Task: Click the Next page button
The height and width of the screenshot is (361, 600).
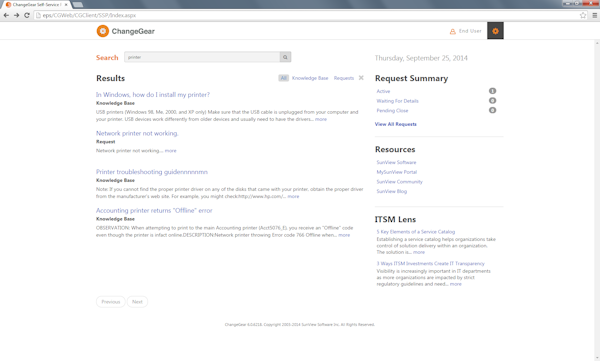Action: 137,302
